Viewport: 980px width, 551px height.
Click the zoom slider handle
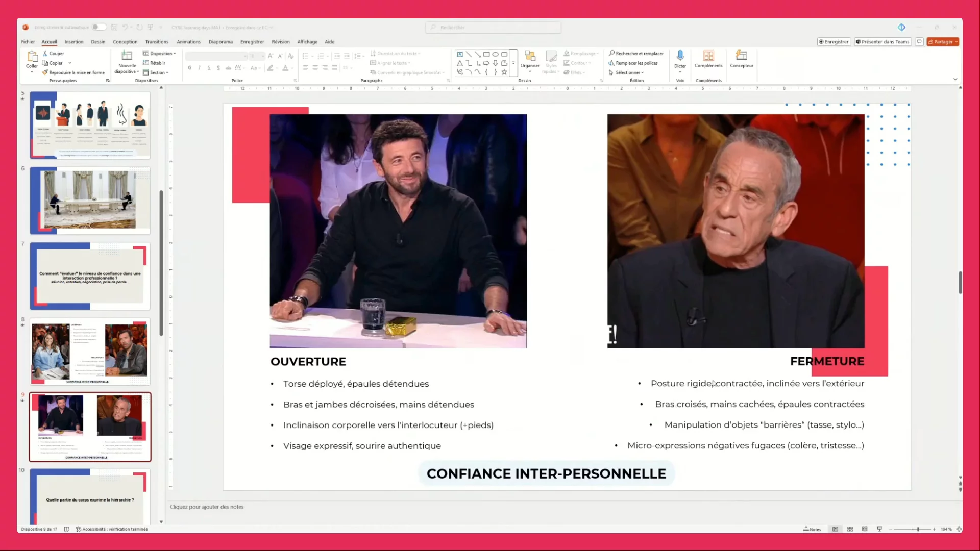(x=918, y=529)
